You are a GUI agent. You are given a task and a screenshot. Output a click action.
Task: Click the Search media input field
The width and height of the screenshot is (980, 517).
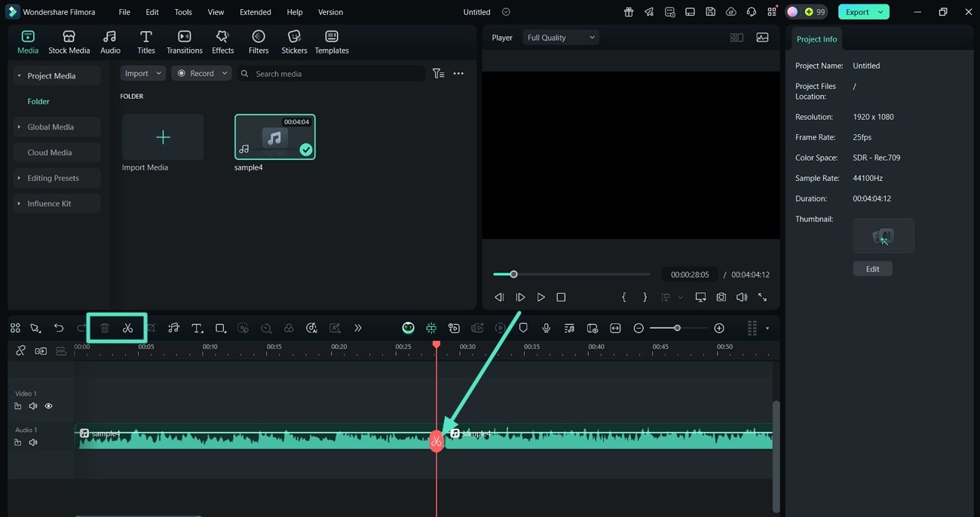[x=332, y=73]
